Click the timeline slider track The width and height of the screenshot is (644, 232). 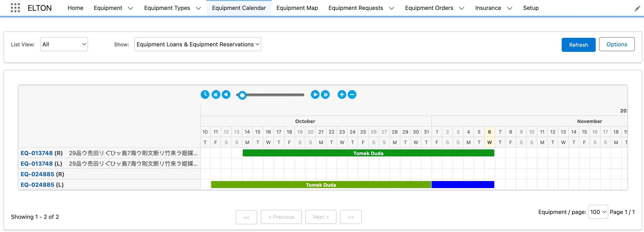click(270, 95)
